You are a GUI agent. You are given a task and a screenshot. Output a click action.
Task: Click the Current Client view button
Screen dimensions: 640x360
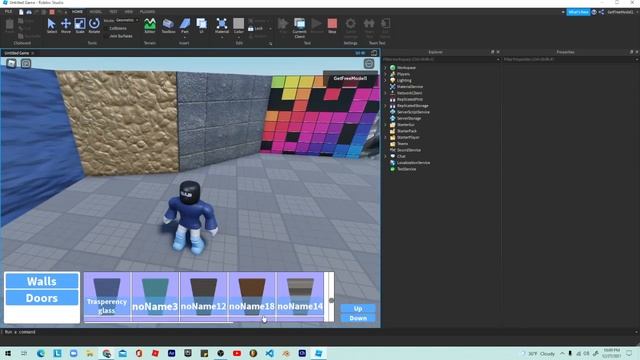tap(299, 27)
